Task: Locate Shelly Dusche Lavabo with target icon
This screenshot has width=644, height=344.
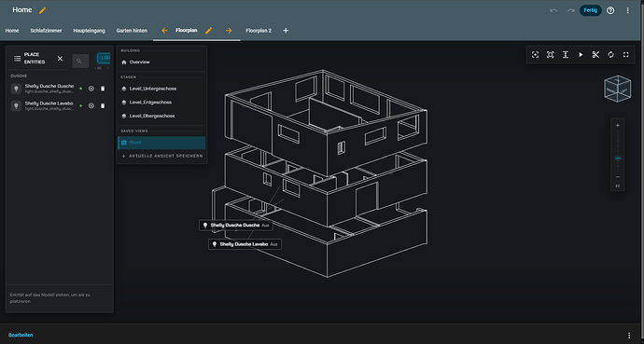Action: click(x=91, y=105)
